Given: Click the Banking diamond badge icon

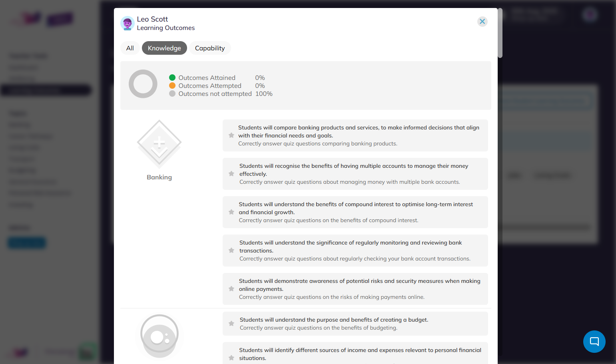Looking at the screenshot, I should pyautogui.click(x=159, y=144).
